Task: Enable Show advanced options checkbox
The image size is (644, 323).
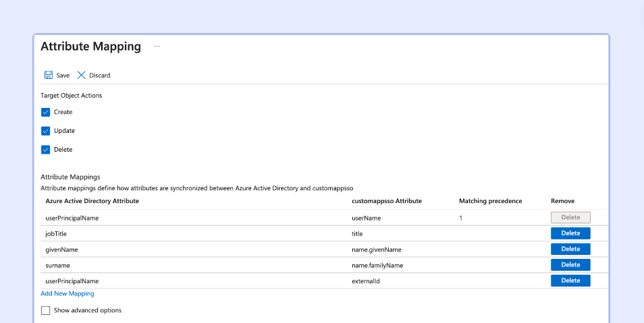Action: pos(46,310)
